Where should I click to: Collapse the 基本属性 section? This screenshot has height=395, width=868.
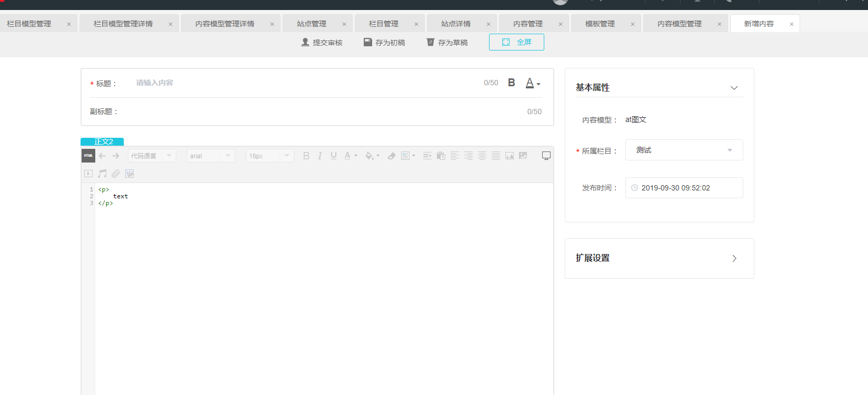(734, 88)
